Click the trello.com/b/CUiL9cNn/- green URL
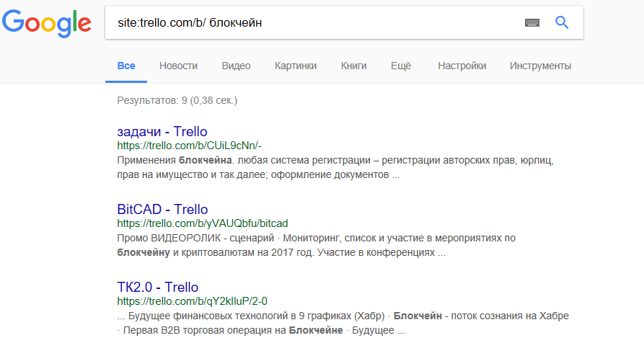Viewport: 644px width, 356px height. coord(189,145)
